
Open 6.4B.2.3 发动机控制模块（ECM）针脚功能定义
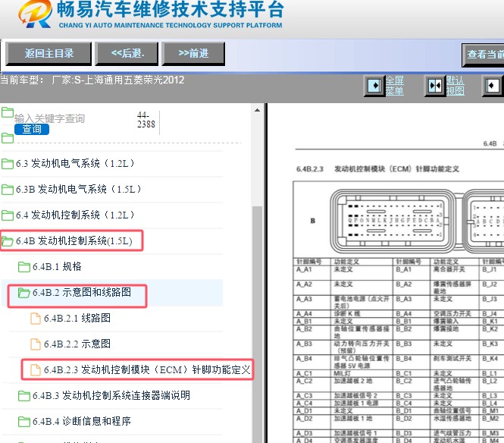point(147,369)
